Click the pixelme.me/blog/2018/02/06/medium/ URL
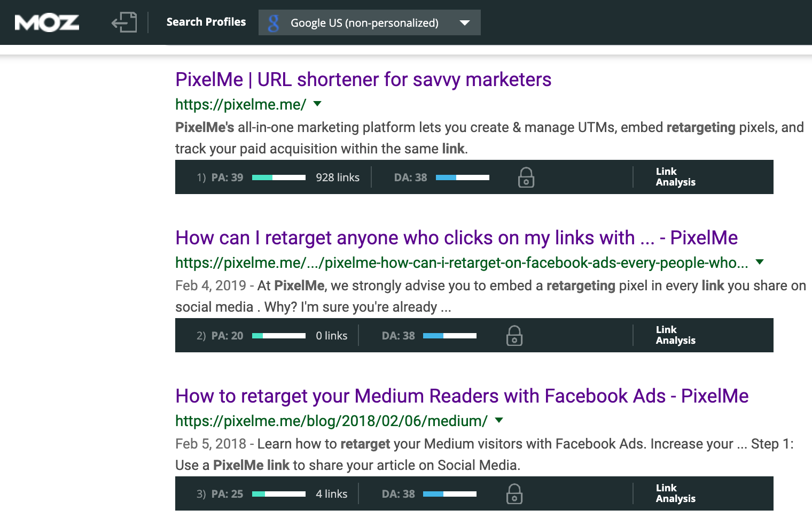Image resolution: width=812 pixels, height=525 pixels. [x=332, y=421]
